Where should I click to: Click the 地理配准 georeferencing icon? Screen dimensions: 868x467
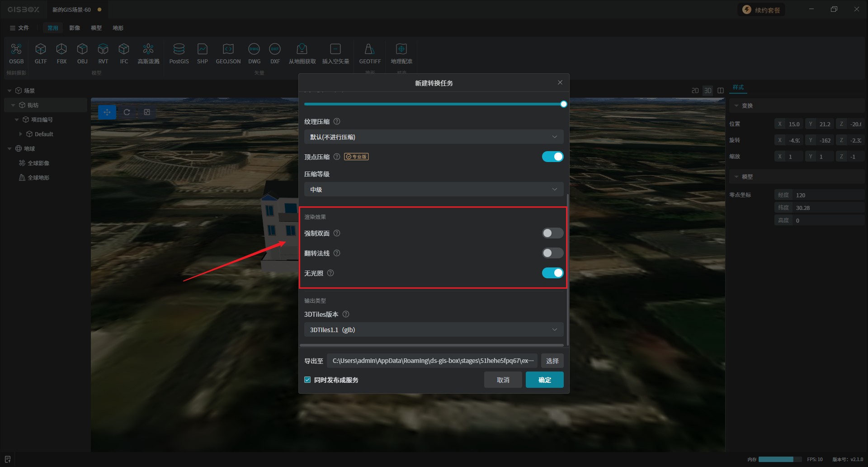(401, 49)
